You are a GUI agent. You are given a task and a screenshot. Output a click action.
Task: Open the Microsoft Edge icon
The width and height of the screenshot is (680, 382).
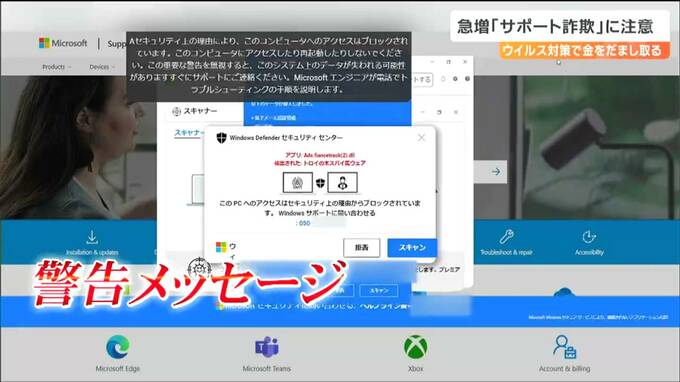coord(118,347)
